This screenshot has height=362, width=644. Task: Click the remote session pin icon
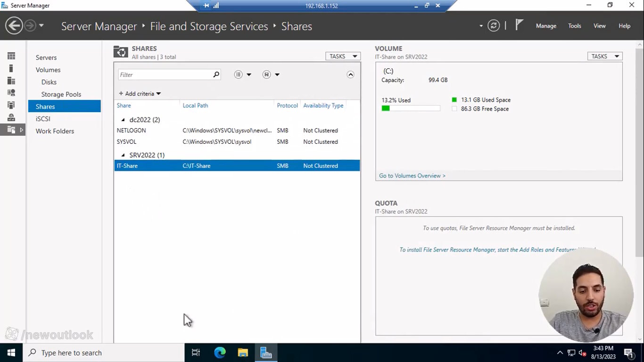206,6
